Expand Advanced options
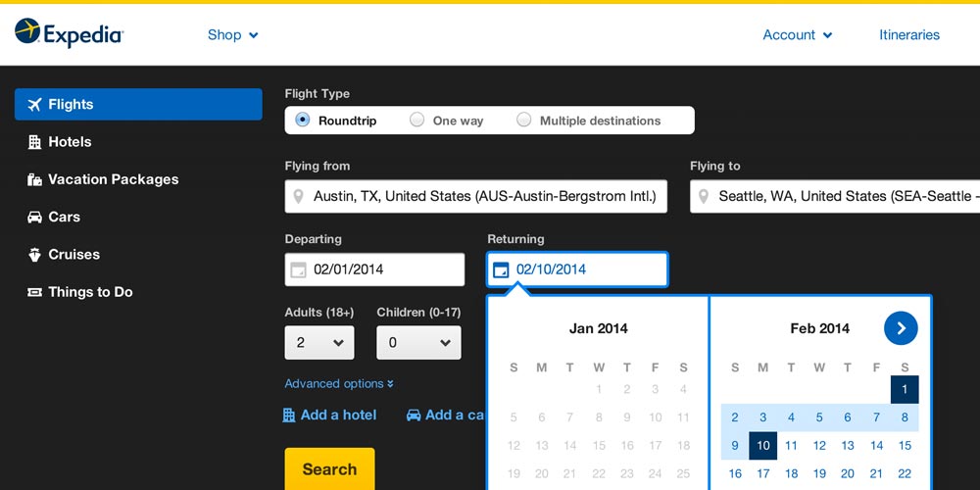 click(338, 384)
